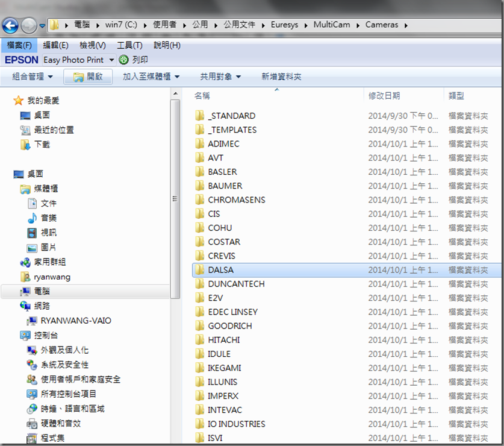Select EDEC LINSEY folder
Image resolution: width=504 pixels, height=446 pixels.
(x=232, y=312)
